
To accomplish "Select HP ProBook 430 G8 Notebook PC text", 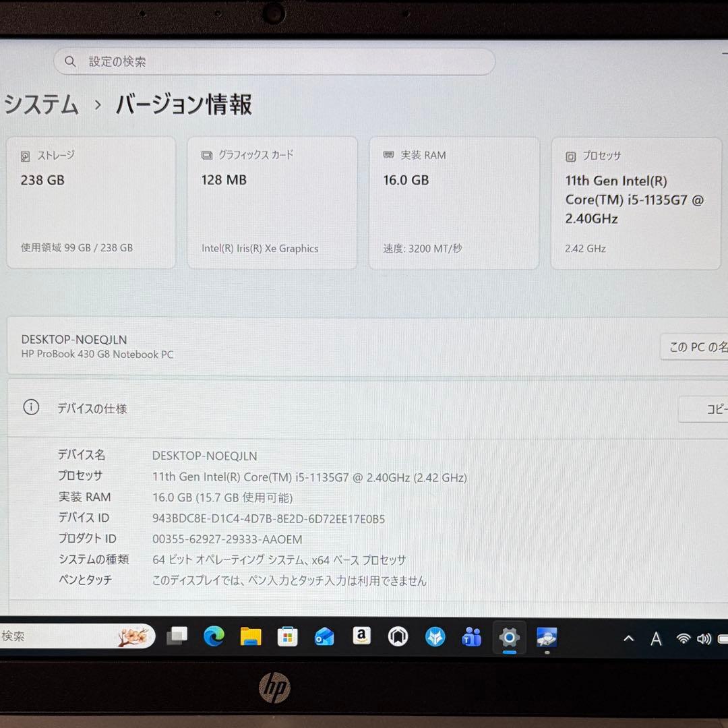I will (97, 355).
